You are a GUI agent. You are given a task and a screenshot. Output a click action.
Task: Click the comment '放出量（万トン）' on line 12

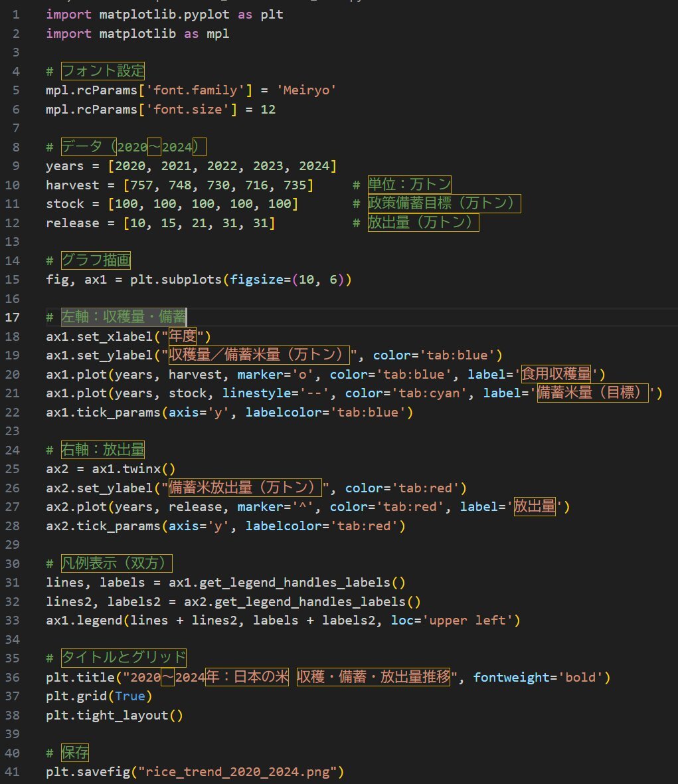coord(423,223)
